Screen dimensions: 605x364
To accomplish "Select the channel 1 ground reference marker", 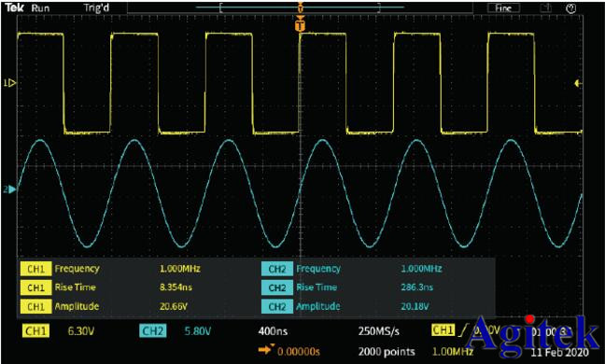I will pos(10,83).
